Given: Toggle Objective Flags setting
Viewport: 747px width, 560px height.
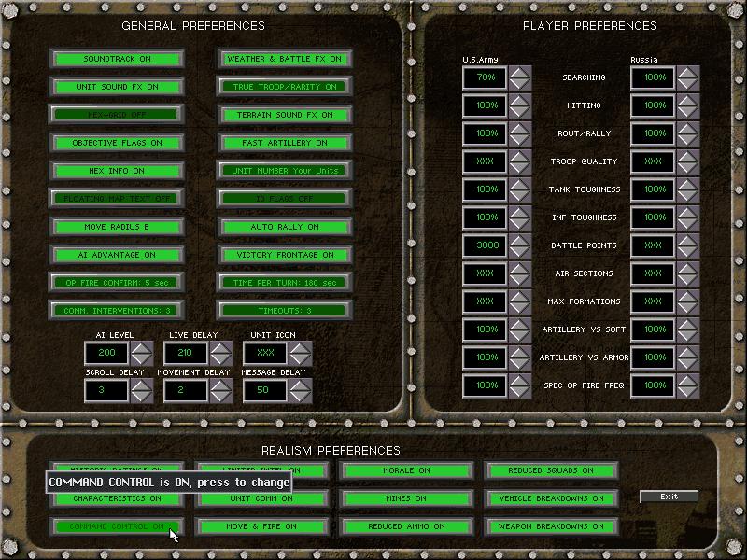Looking at the screenshot, I should click(117, 143).
